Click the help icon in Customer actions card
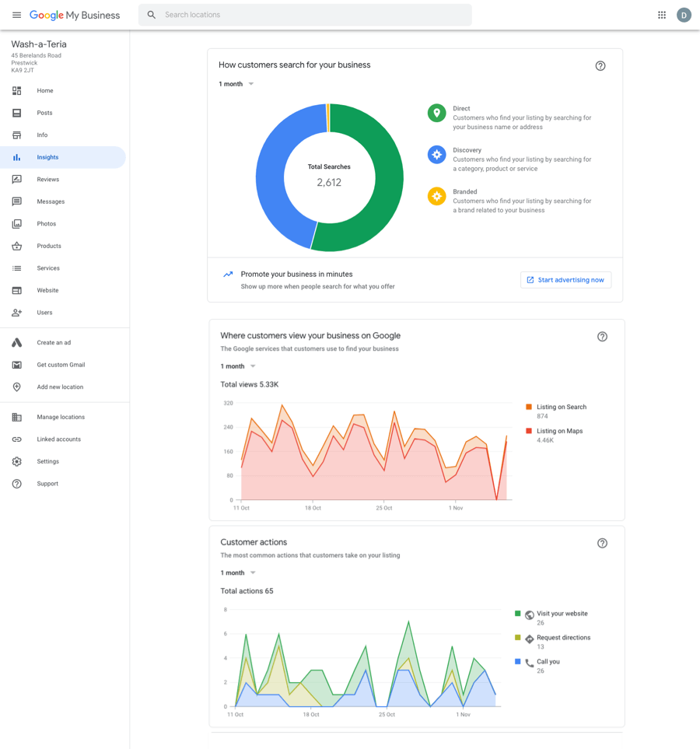700x749 pixels. click(x=602, y=543)
